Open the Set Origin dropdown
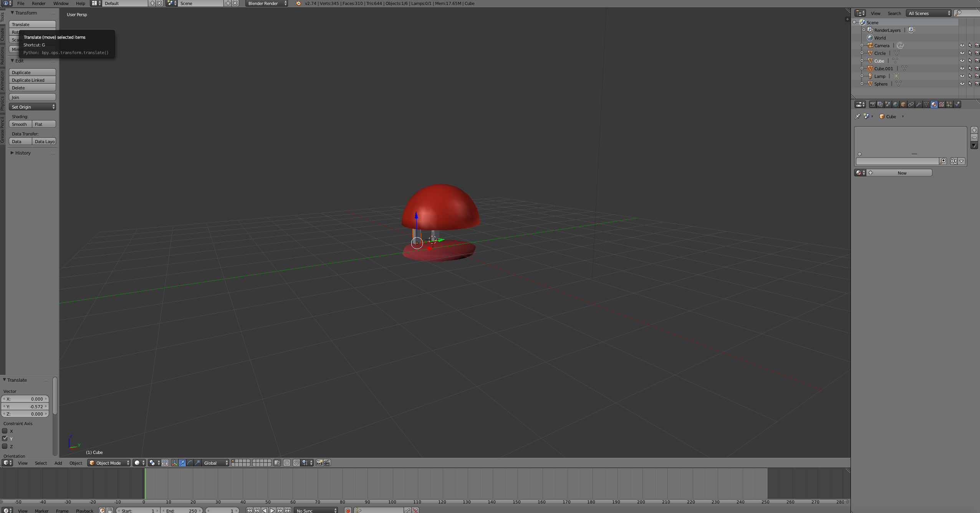Image resolution: width=980 pixels, height=513 pixels. pos(32,107)
